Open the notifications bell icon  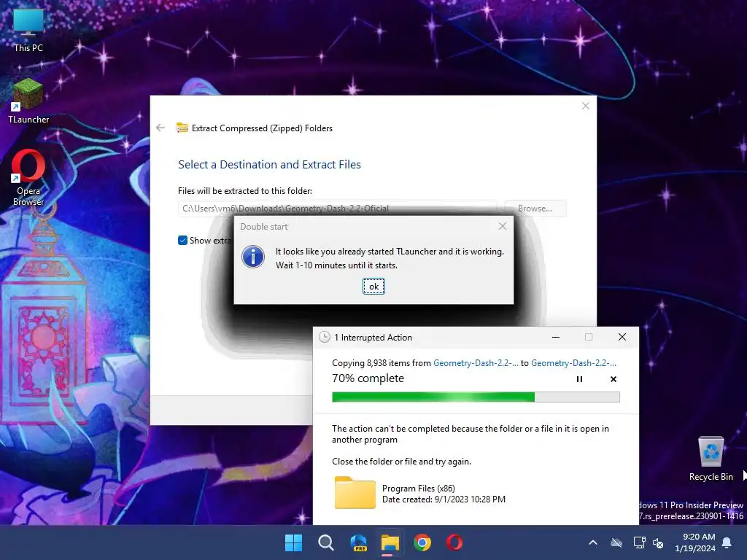[727, 542]
